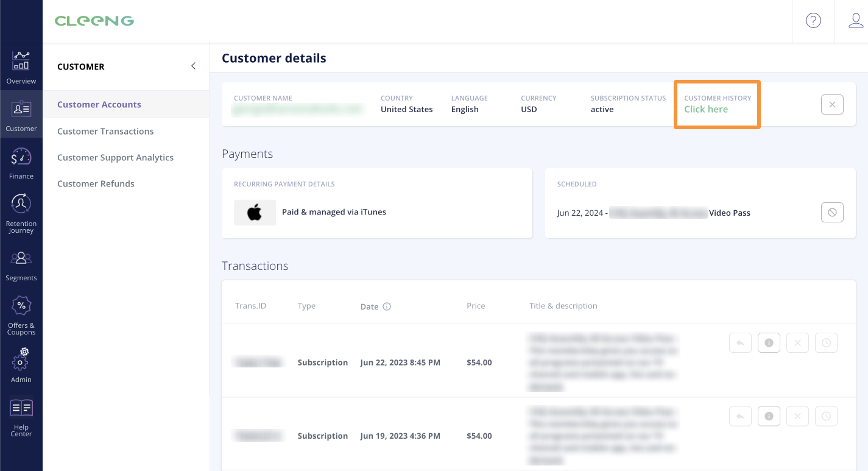This screenshot has height=471, width=868.
Task: Open Offers & Coupons
Action: coord(21,311)
